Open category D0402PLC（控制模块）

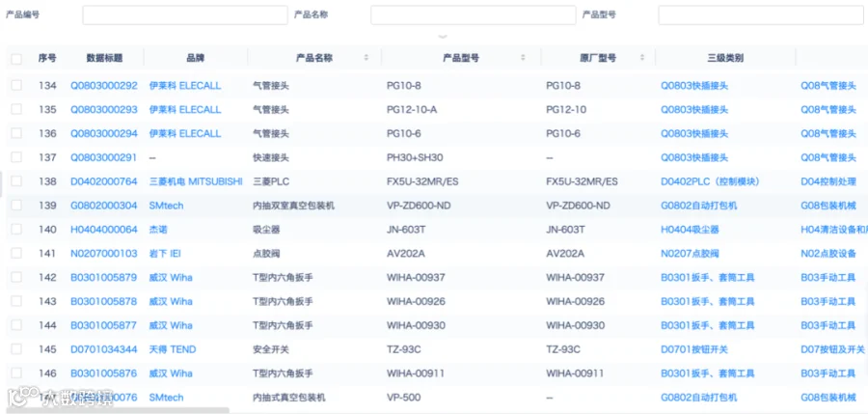point(710,181)
